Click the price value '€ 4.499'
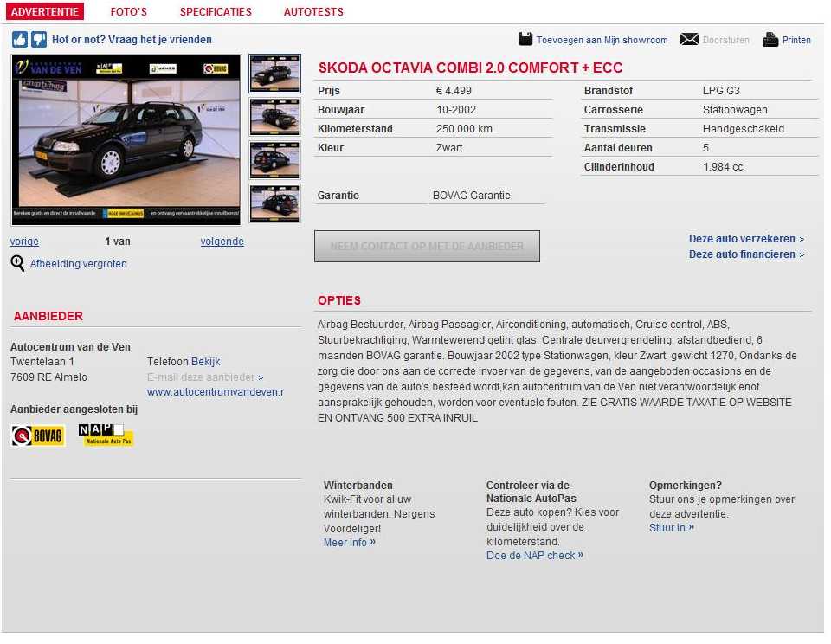831x644 pixels. [x=454, y=91]
